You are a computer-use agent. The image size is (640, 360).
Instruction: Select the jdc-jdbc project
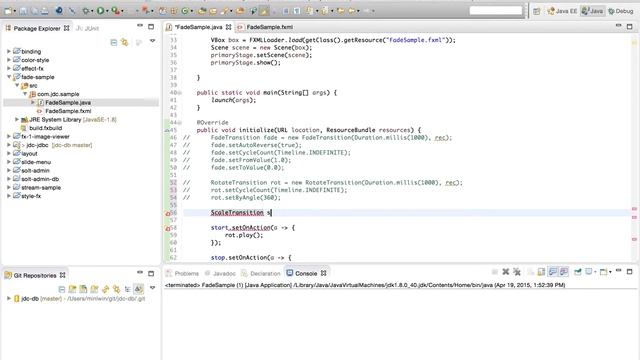(x=52, y=145)
